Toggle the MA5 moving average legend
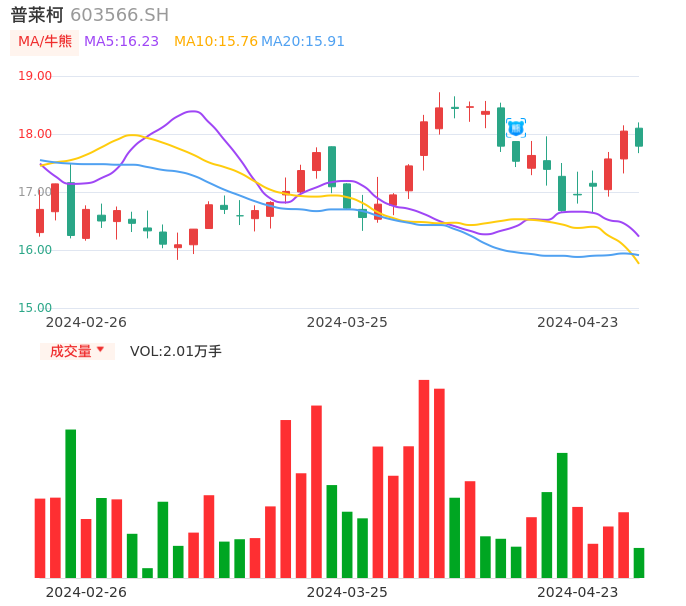Viewport: 686px width, 606px height. pos(121,42)
